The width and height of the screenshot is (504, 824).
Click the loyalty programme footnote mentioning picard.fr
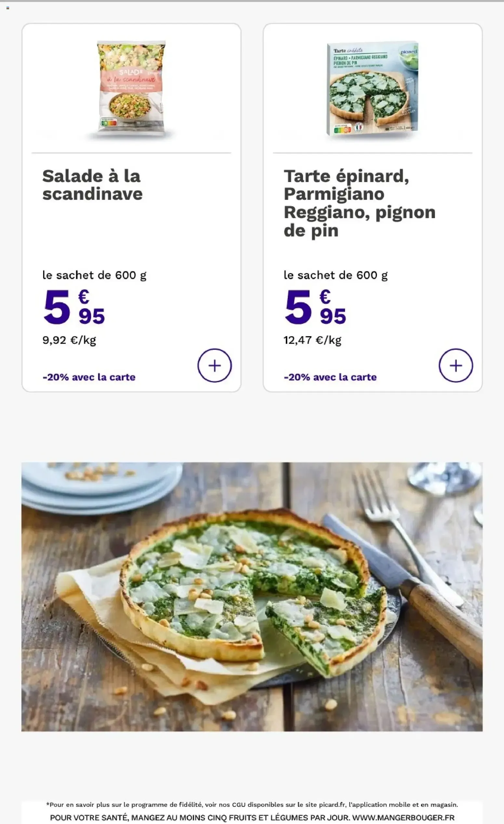[x=252, y=804]
